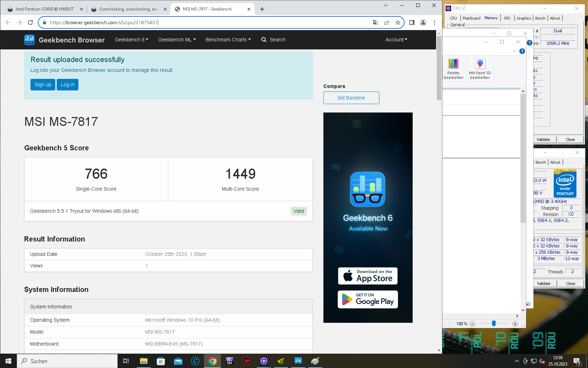
Task: Expand the Geekbench 6 dropdown menu
Action: coord(131,40)
